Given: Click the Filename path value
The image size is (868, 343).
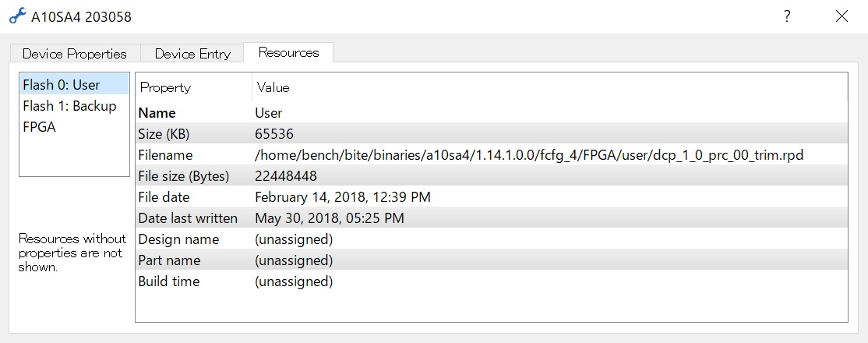Looking at the screenshot, I should [x=529, y=155].
